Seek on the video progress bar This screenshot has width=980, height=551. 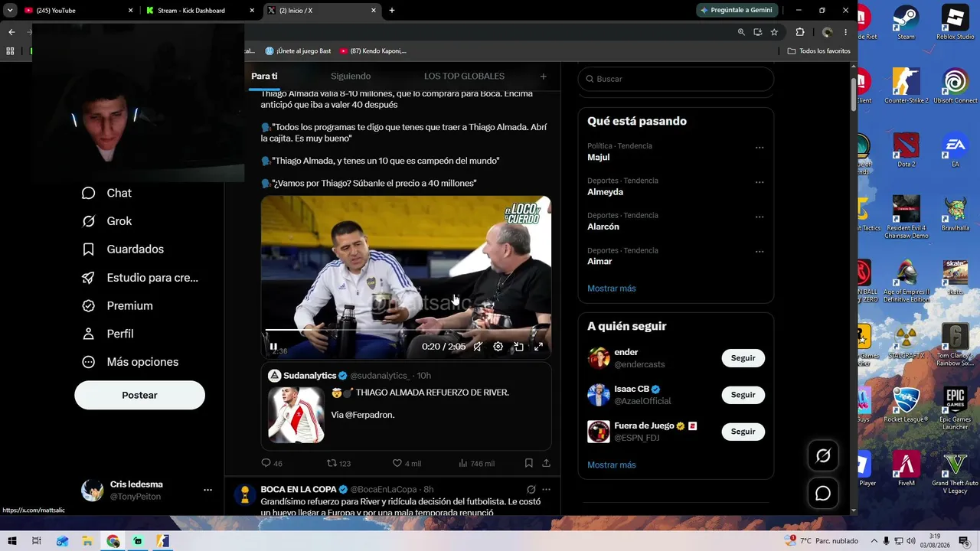(406, 330)
